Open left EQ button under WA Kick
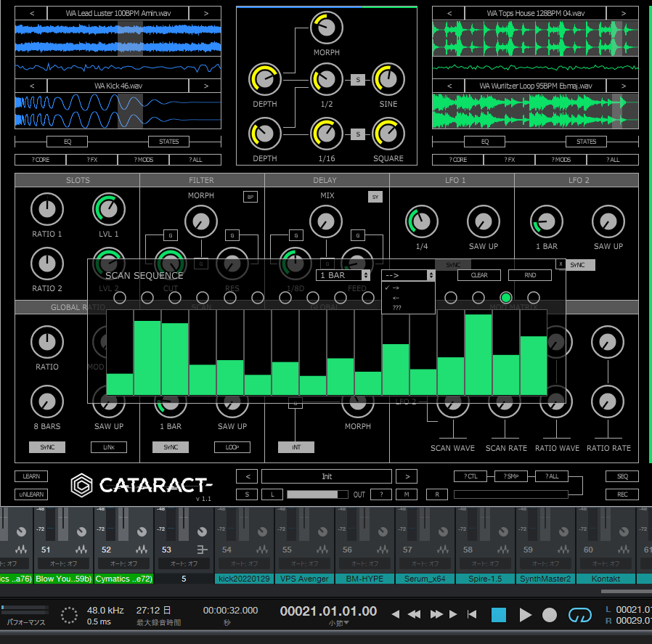The height and width of the screenshot is (644, 652). tap(68, 142)
